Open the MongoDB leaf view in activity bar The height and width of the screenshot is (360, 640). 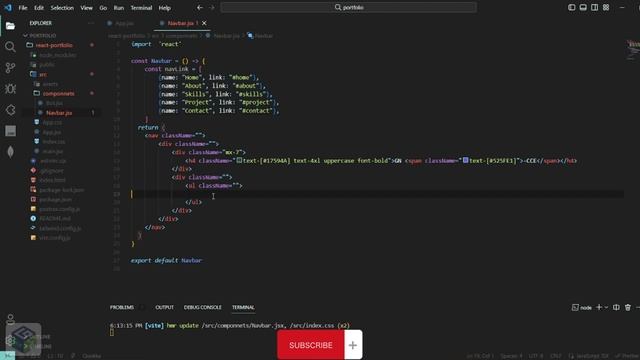tap(10, 152)
